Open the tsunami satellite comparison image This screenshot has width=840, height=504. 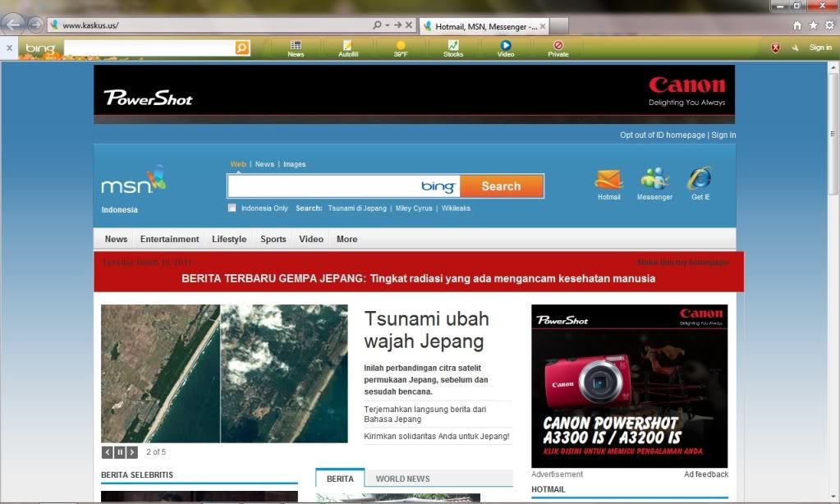pos(224,373)
